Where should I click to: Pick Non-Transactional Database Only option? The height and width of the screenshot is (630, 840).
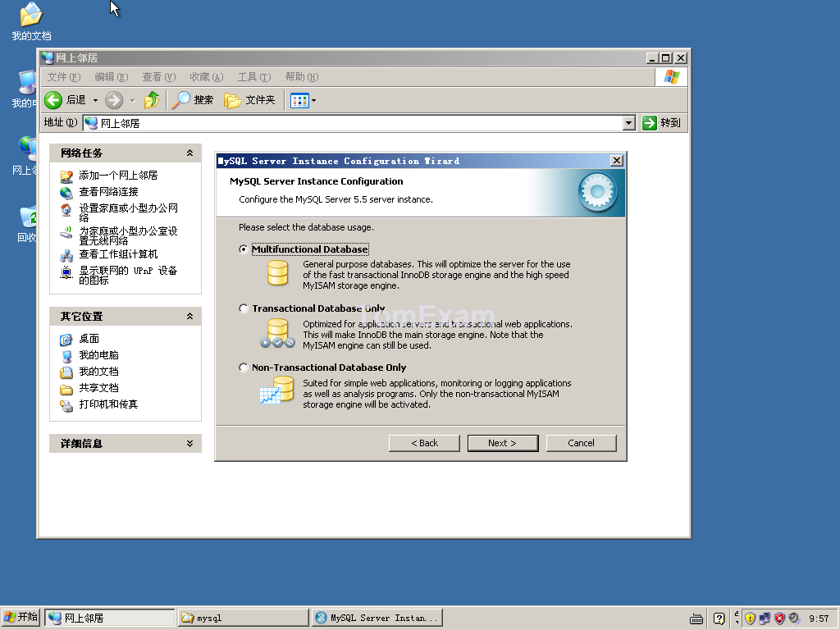[x=244, y=367]
